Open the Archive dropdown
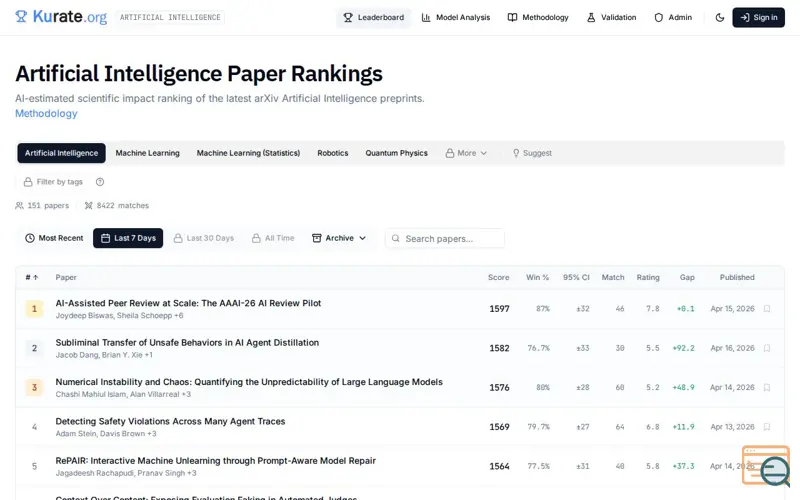 [339, 238]
